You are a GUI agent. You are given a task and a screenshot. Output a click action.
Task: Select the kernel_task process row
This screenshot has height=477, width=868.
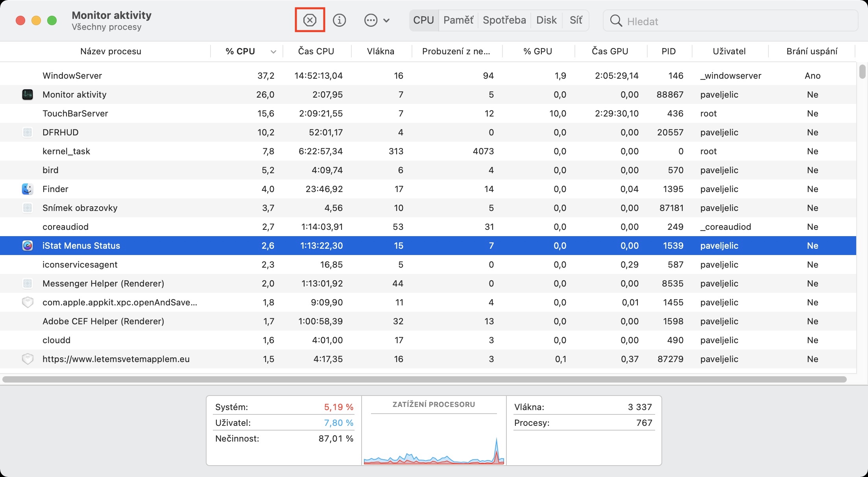pos(66,151)
